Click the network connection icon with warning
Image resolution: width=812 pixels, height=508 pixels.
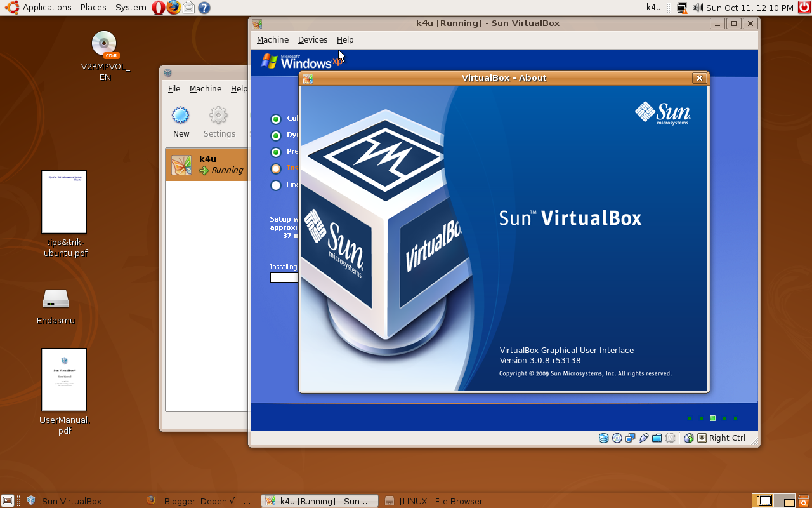point(682,8)
